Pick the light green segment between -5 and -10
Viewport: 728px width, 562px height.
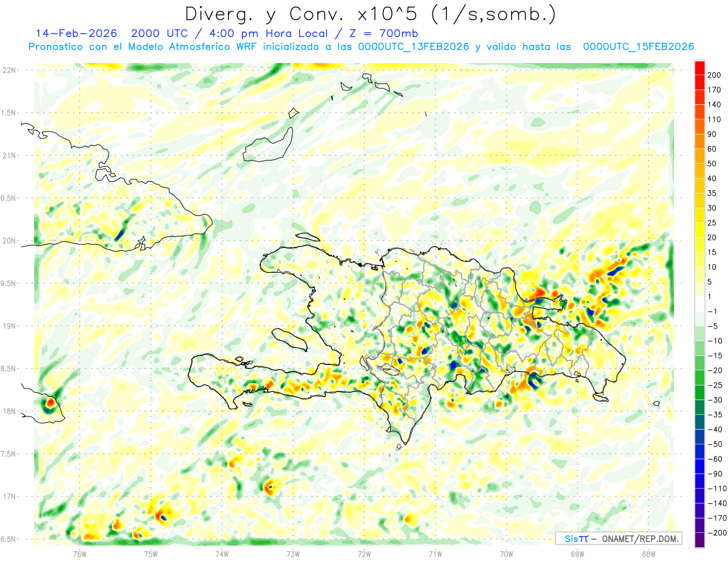(699, 333)
